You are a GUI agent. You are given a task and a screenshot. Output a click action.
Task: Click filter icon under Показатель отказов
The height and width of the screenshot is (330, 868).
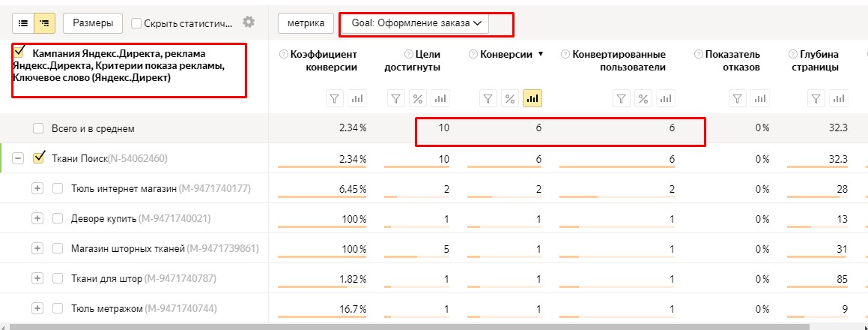coord(738,98)
